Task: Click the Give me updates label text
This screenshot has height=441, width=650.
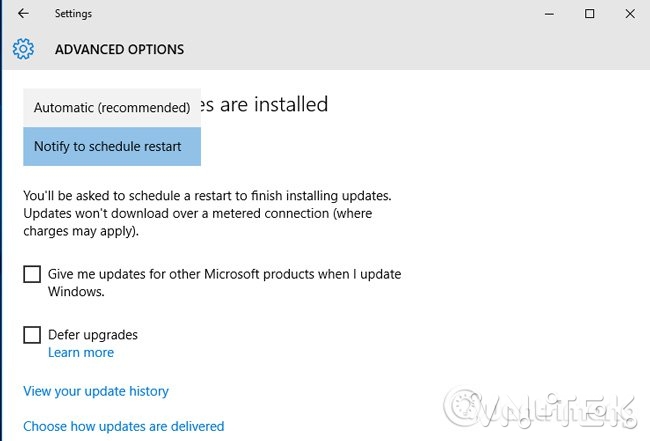Action: pos(224,283)
